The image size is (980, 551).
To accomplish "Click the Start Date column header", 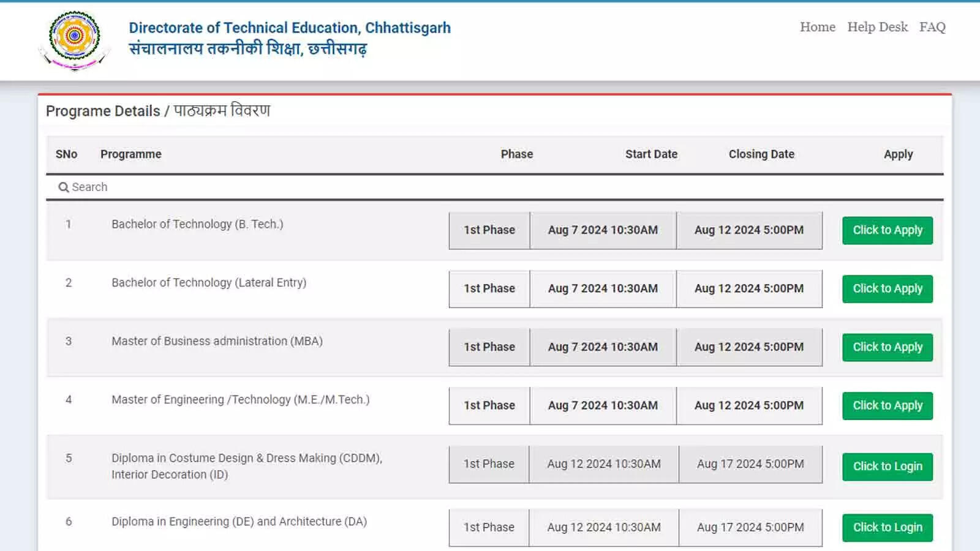I will point(650,154).
